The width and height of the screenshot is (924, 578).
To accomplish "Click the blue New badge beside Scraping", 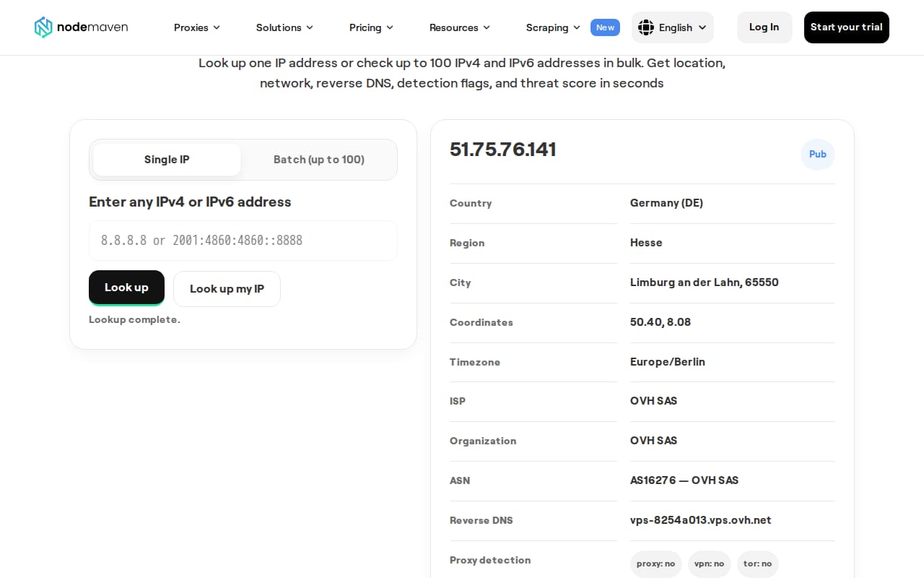I will click(x=605, y=27).
